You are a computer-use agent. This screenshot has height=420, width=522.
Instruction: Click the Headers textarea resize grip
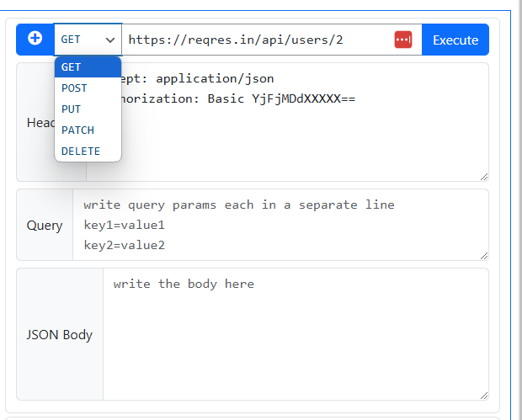pos(483,175)
